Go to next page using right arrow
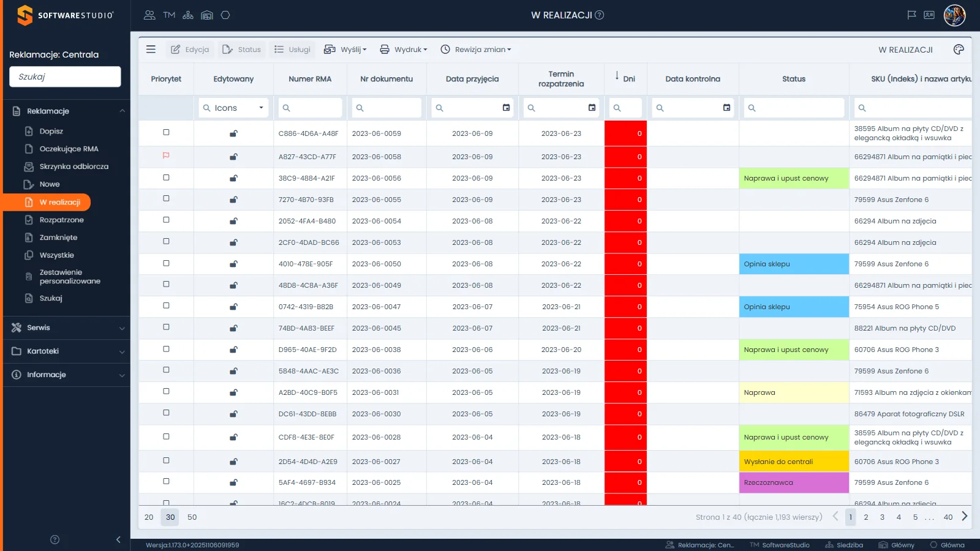980x551 pixels. [x=965, y=517]
